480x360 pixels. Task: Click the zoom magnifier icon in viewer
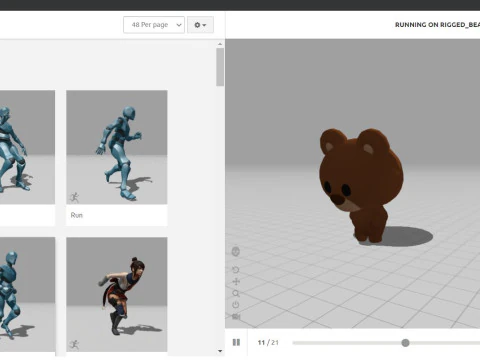click(236, 294)
